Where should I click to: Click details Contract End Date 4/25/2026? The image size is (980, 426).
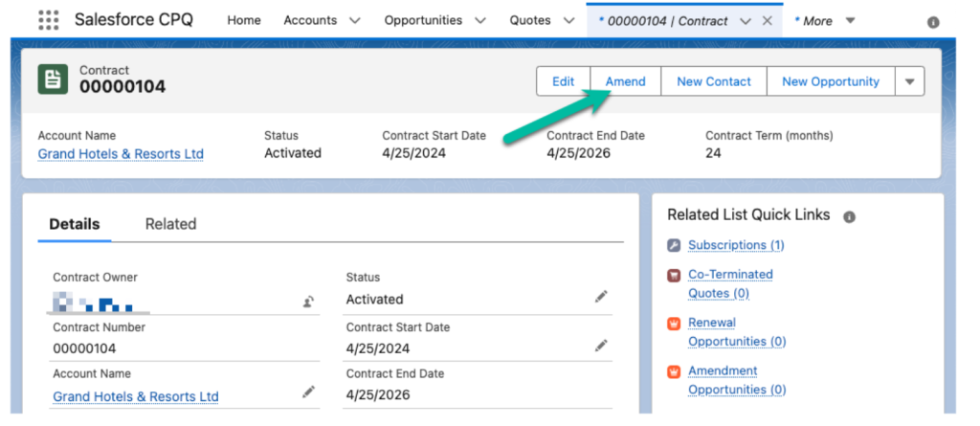pos(378,394)
